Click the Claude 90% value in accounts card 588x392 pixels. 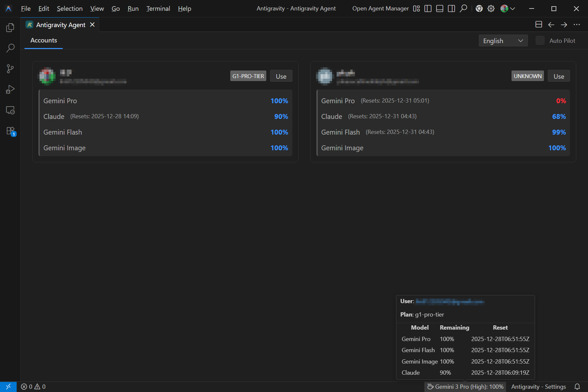281,117
